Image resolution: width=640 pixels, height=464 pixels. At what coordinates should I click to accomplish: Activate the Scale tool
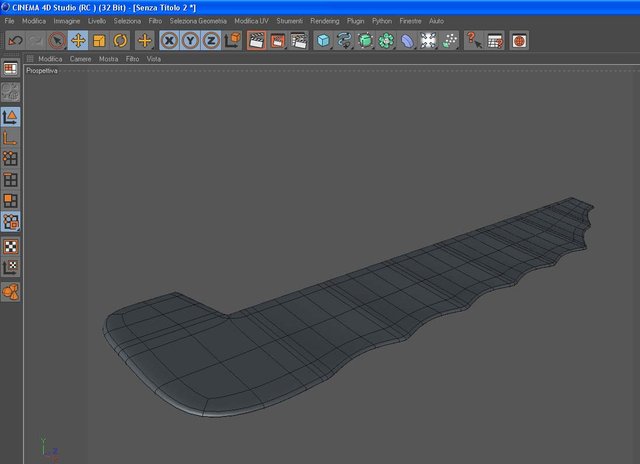pos(99,40)
